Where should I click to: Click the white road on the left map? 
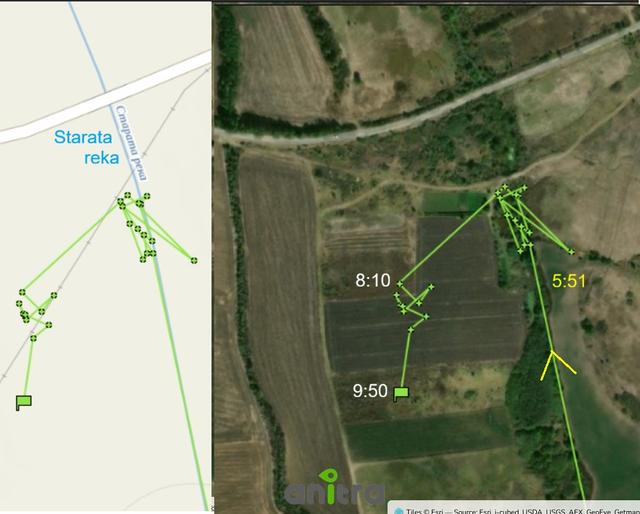106,99
